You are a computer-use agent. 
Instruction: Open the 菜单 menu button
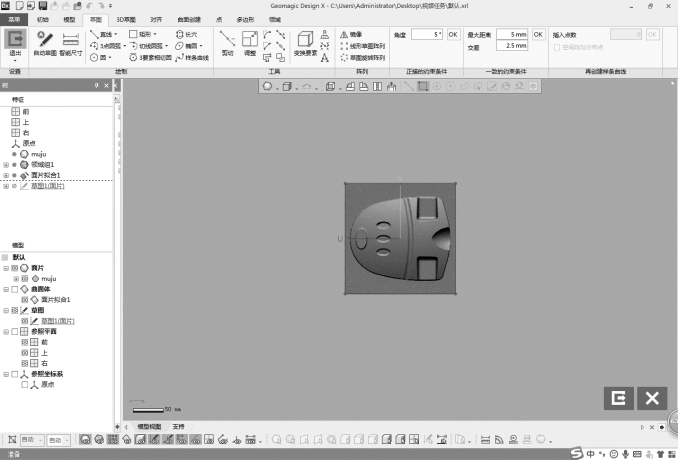coord(14,19)
